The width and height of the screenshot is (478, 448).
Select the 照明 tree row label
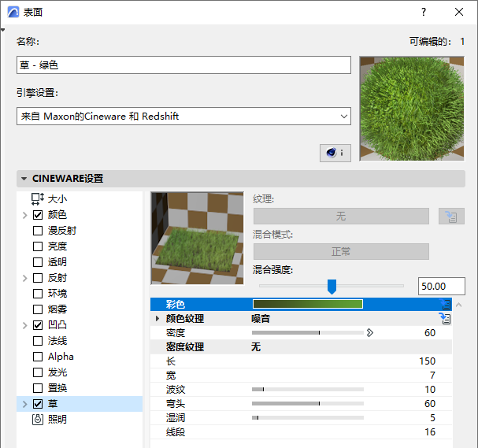click(x=57, y=420)
